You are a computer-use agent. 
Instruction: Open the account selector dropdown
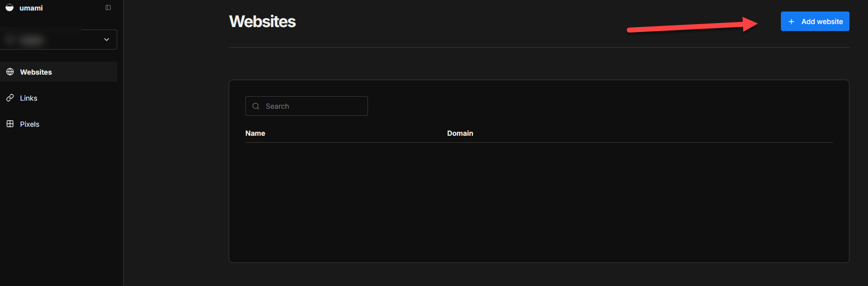coord(59,40)
